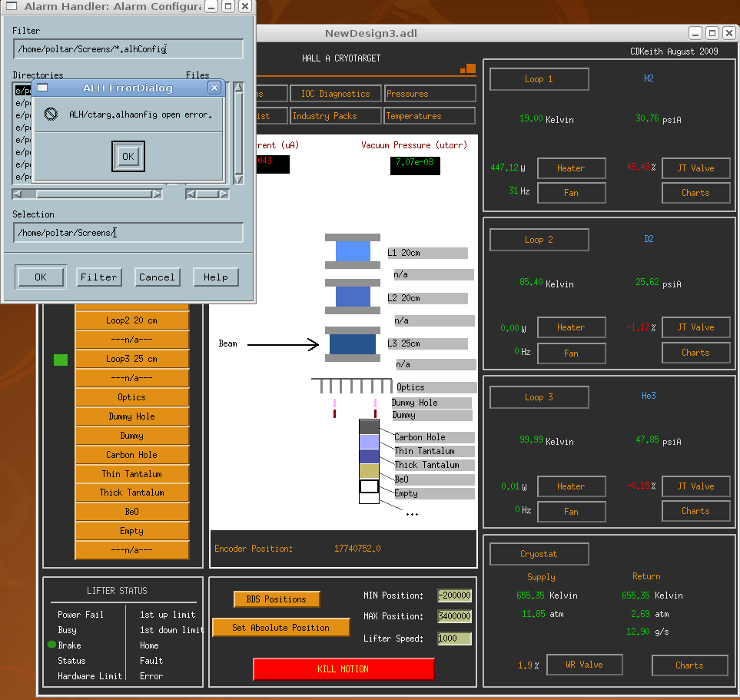Click the MAX Position input field
Image resolution: width=740 pixels, height=700 pixels.
point(454,616)
